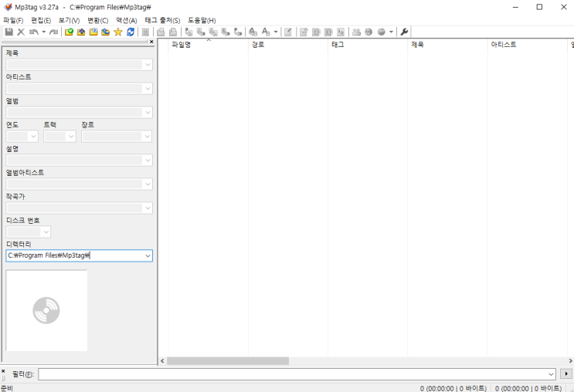Screen dimensions: 574x392
Task: Click the first printer-like Create playlist icon
Action: [161, 32]
